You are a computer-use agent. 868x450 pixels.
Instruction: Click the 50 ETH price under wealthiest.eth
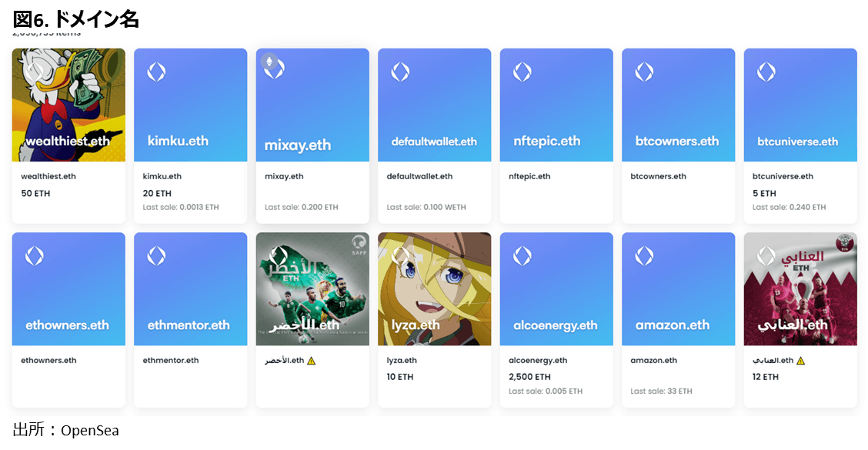click(35, 193)
